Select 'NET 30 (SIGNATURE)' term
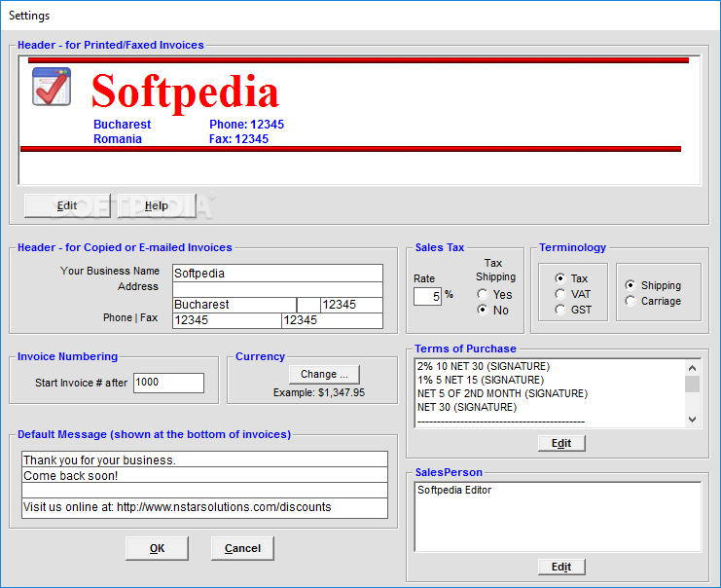The height and width of the screenshot is (588, 721). pos(467,408)
